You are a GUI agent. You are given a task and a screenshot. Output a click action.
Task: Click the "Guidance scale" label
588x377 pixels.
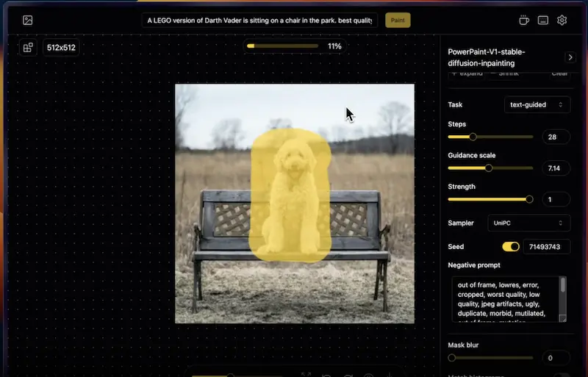471,155
